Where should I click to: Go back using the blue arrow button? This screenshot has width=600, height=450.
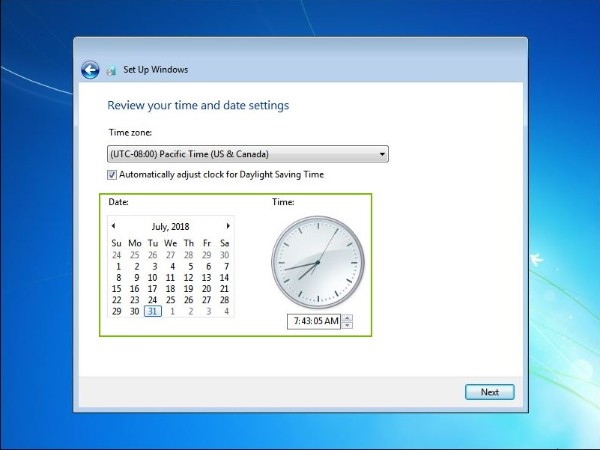coord(90,70)
